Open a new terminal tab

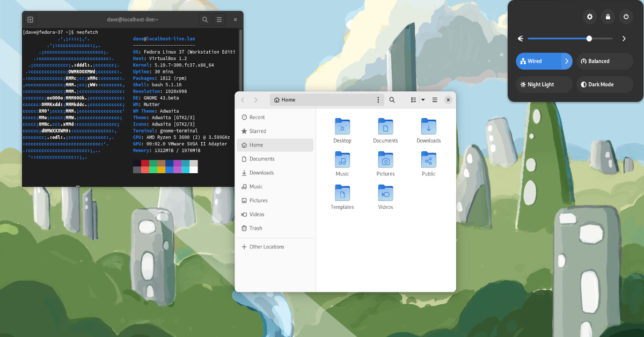[x=31, y=20]
